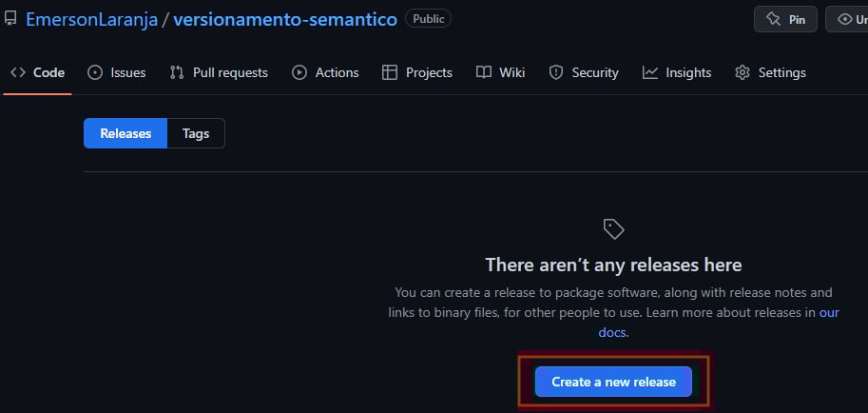Open versionamento-semantico repository link
Viewport: 868px width, 413px height.
pos(285,19)
